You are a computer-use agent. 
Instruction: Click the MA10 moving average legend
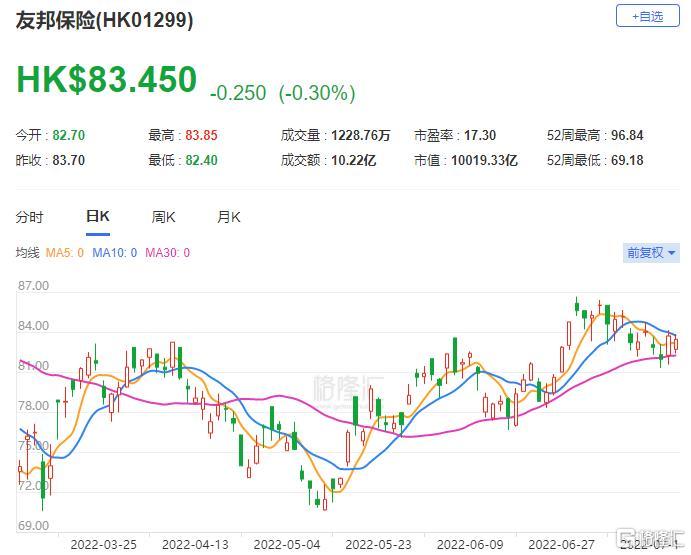(115, 253)
